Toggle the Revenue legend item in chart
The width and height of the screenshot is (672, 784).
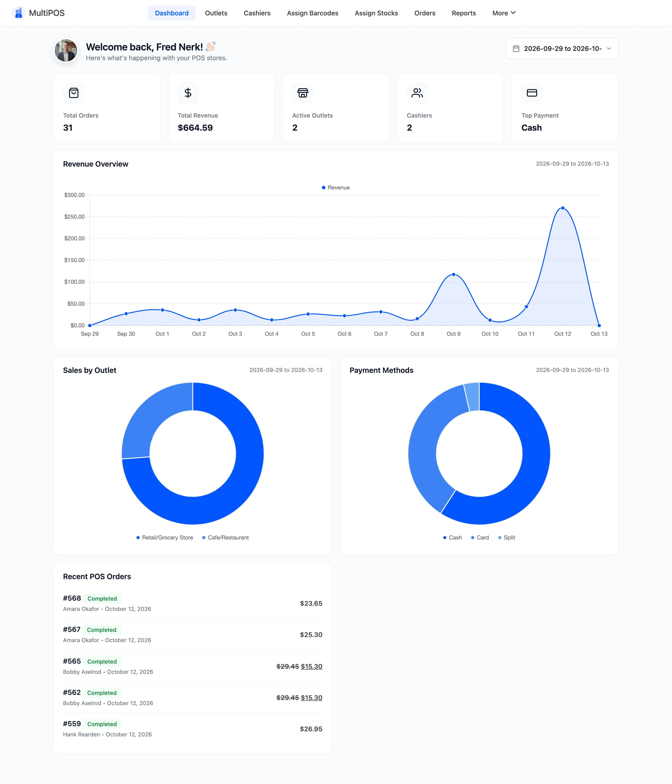point(336,188)
